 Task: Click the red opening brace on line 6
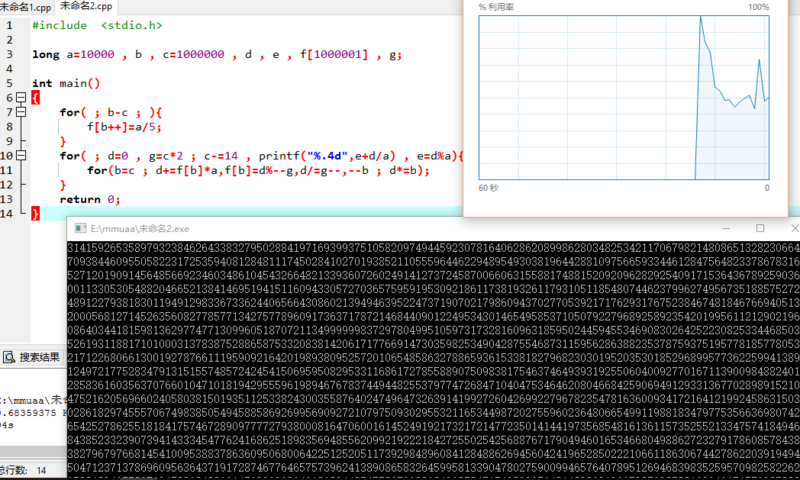coord(35,97)
